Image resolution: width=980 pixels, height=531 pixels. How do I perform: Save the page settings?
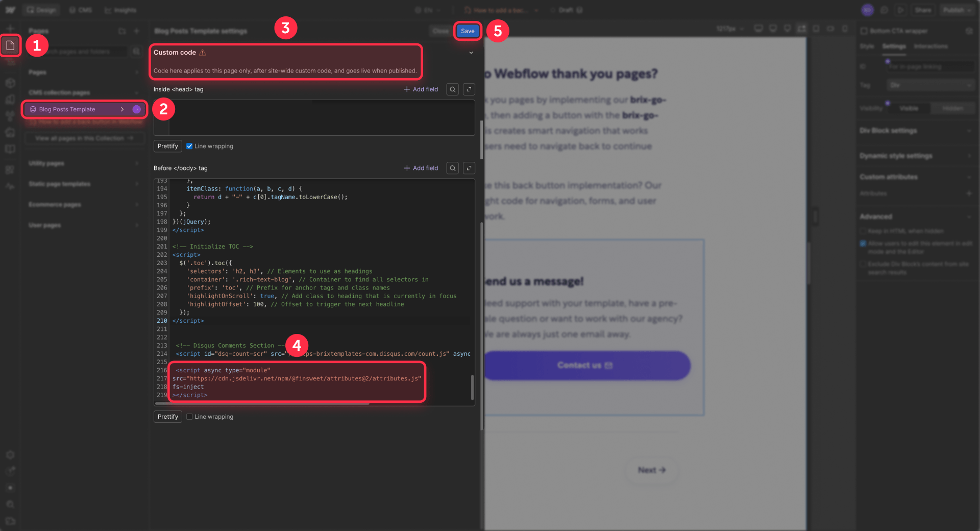[x=468, y=31]
